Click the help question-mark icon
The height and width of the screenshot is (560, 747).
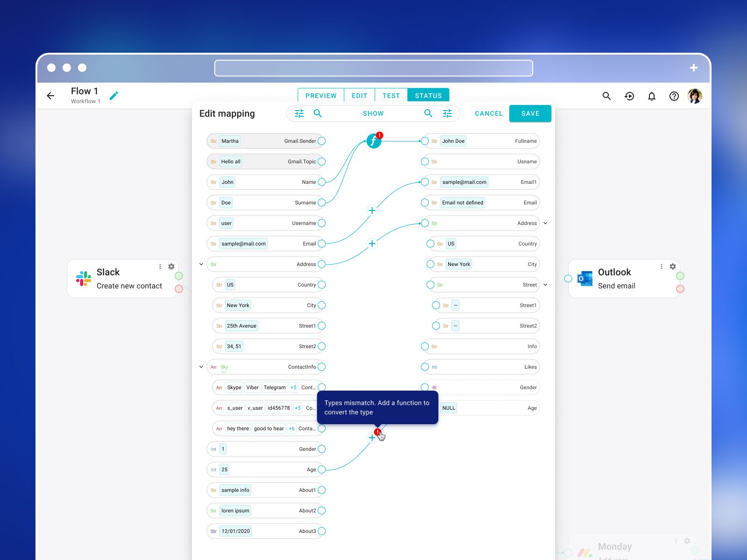[674, 96]
